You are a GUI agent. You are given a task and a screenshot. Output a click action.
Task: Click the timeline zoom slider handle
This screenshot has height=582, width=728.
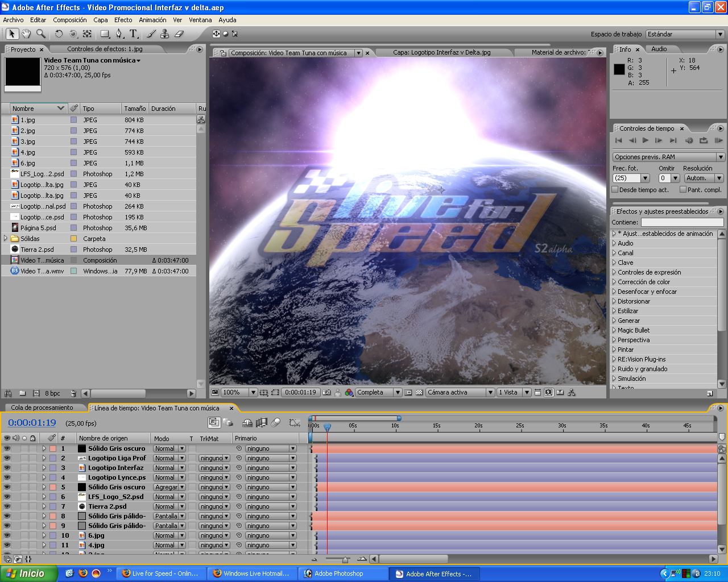[x=345, y=559]
